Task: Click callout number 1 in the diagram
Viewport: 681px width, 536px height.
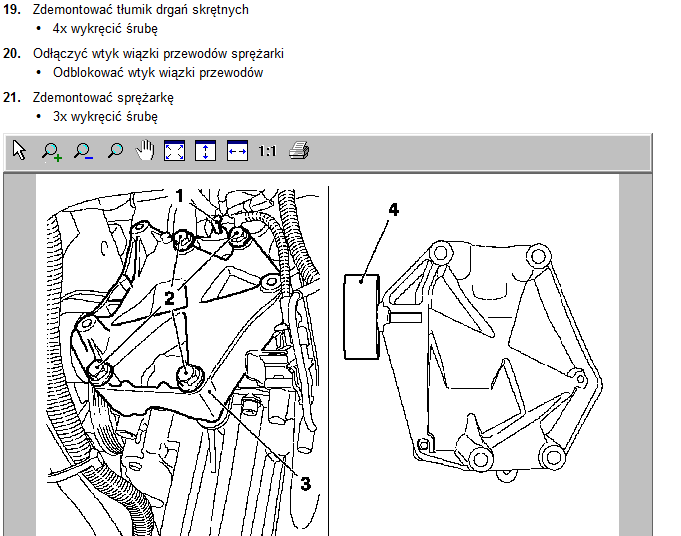Action: click(180, 195)
